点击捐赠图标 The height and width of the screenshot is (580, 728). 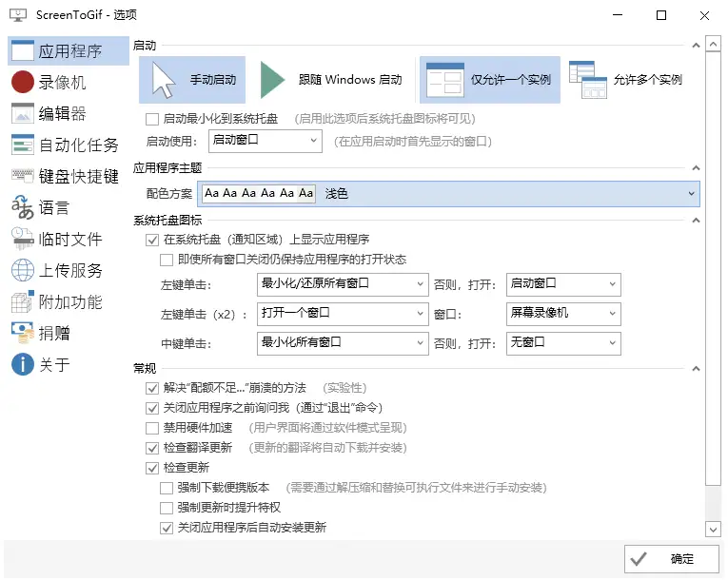coord(23,333)
